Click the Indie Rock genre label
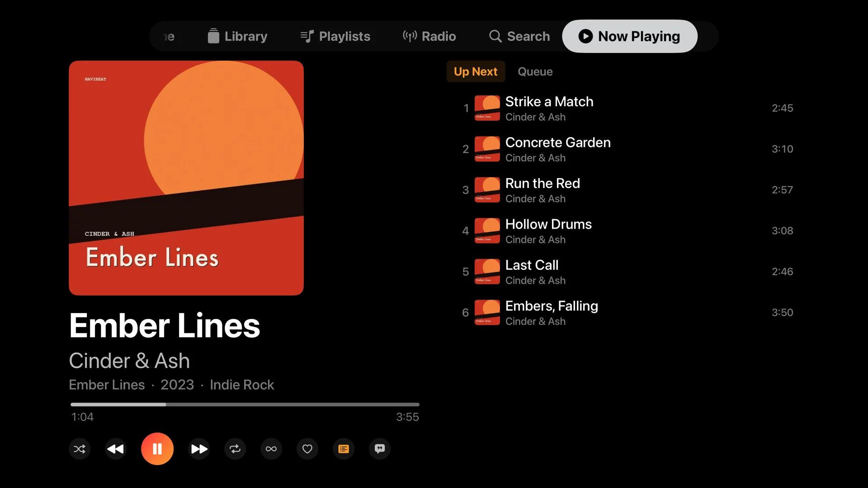 242,385
